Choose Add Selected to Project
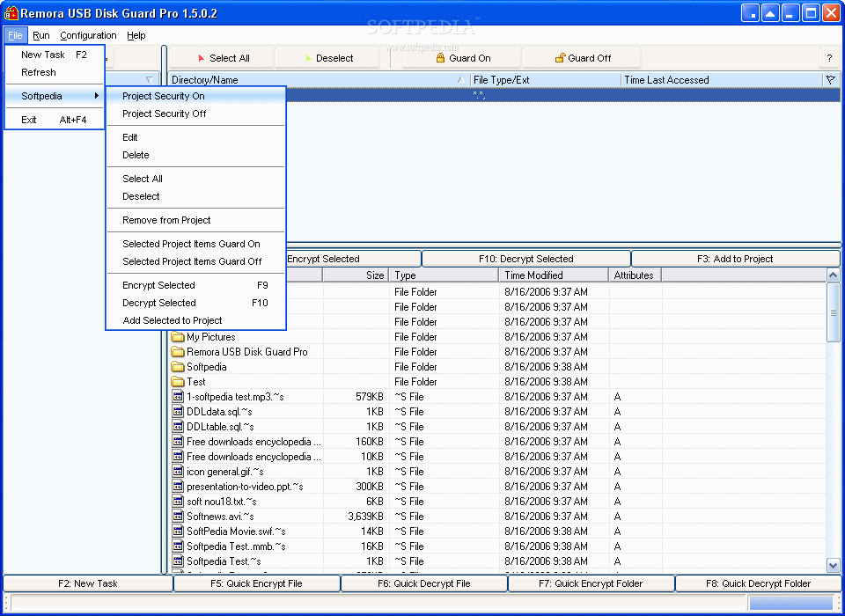The image size is (845, 616). (x=195, y=320)
